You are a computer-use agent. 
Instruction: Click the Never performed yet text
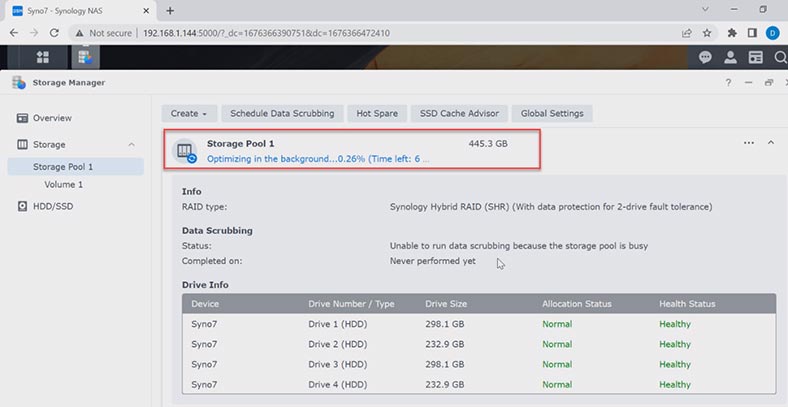coord(433,261)
